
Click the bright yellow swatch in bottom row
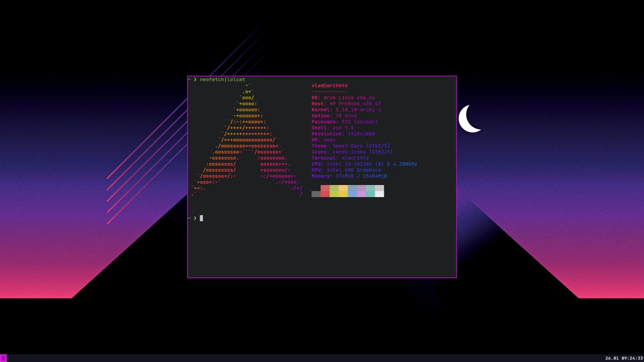(343, 194)
